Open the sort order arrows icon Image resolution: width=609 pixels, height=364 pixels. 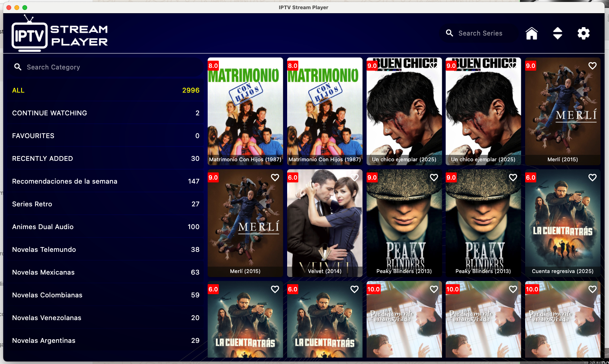pos(557,34)
